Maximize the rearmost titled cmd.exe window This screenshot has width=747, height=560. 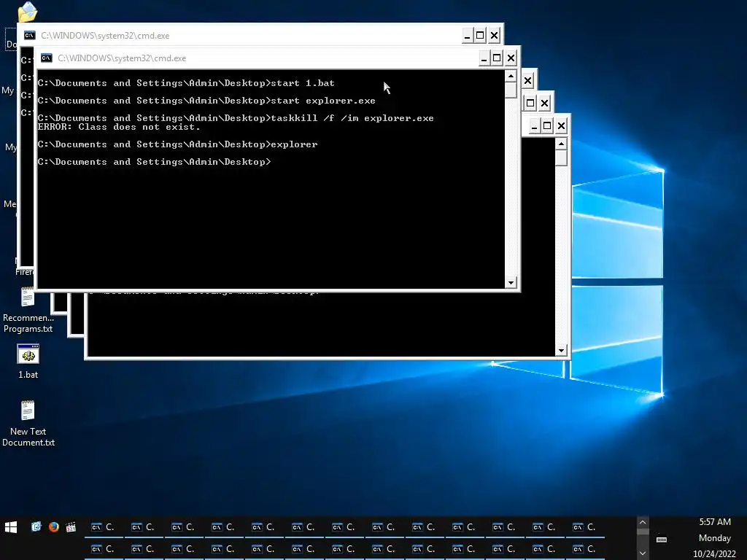(x=480, y=36)
